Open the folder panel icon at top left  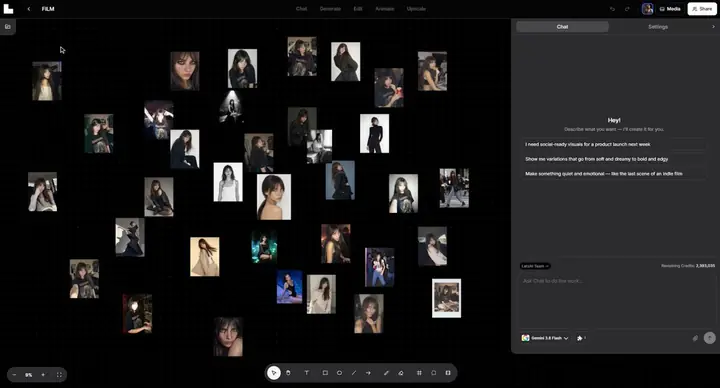coord(8,27)
